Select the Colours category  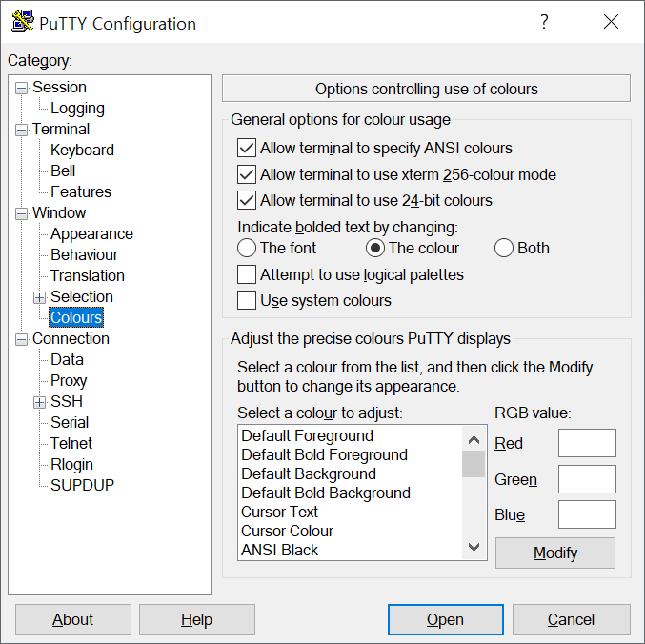pyautogui.click(x=76, y=317)
